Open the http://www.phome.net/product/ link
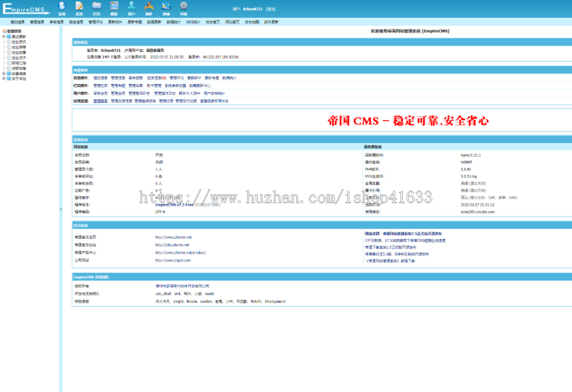Image resolution: width=572 pixels, height=392 pixels. tap(180, 253)
